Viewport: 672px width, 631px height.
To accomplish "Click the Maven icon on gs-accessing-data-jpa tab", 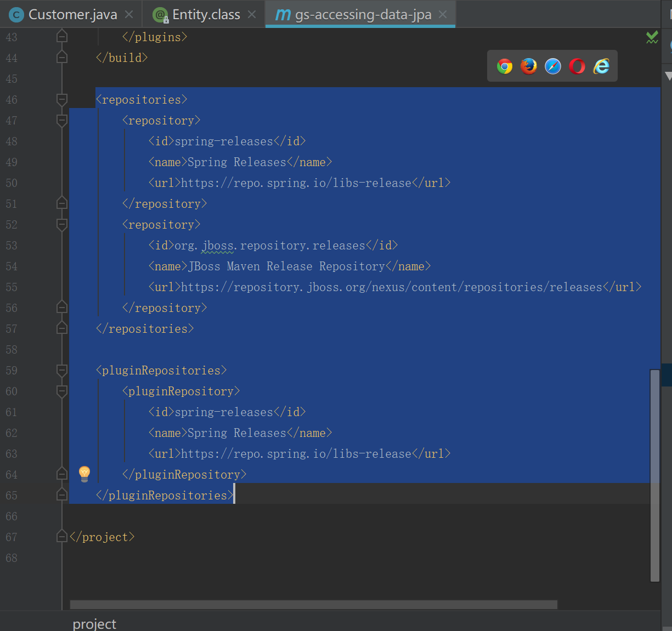I will point(283,14).
